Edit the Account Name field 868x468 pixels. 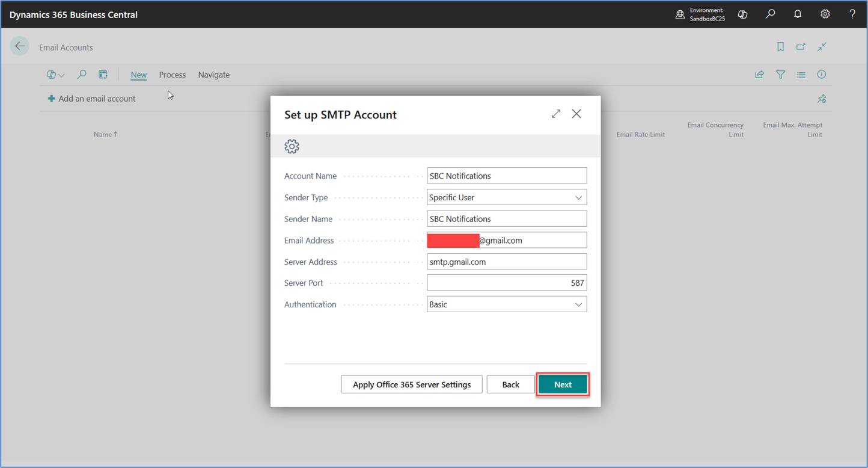tap(507, 176)
